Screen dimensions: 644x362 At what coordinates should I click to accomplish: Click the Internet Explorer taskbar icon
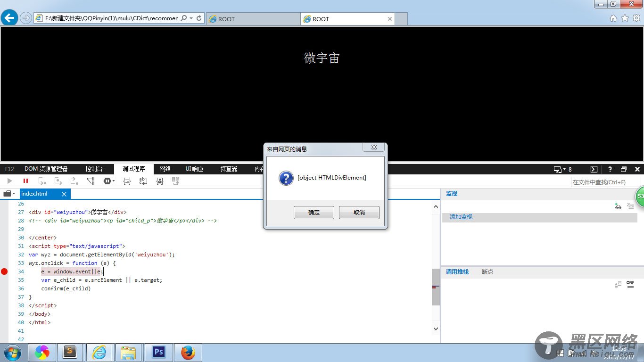tap(99, 353)
